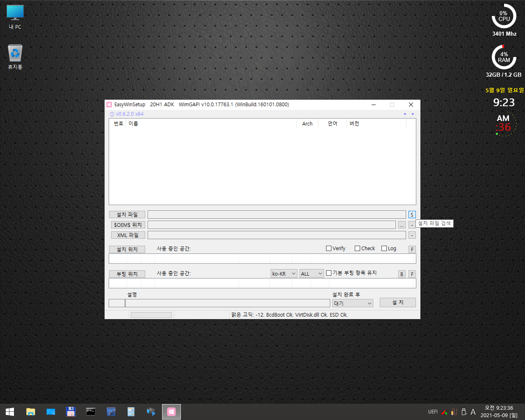525x420 pixels.
Task: Click the F button in 부팅 위치 row
Action: tap(412, 274)
